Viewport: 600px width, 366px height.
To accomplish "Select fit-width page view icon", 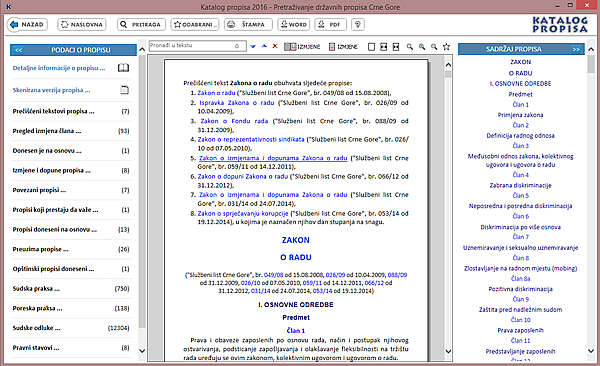I will tap(383, 47).
